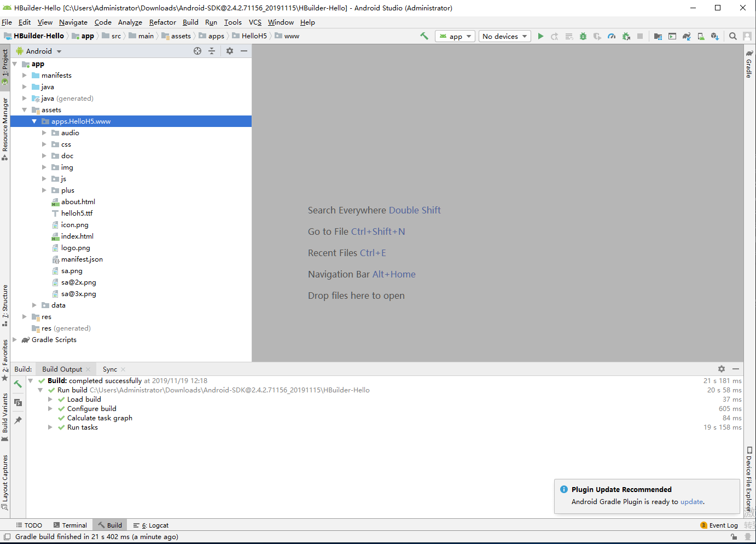This screenshot has height=544, width=756.
Task: Switch to the Sync tab
Action: pos(110,369)
